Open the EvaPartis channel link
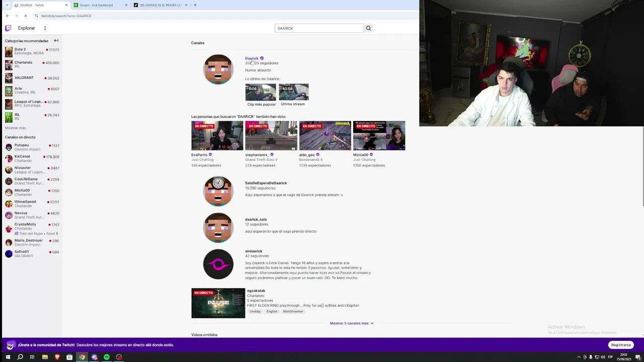The width and height of the screenshot is (644, 362). coord(199,155)
